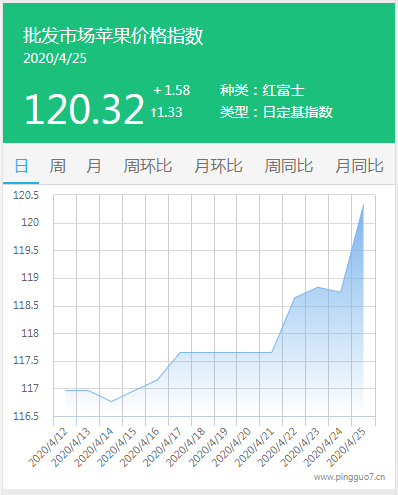This screenshot has height=495, width=398.
Task: Click the y-axis label 119
Action: pyautogui.click(x=30, y=277)
